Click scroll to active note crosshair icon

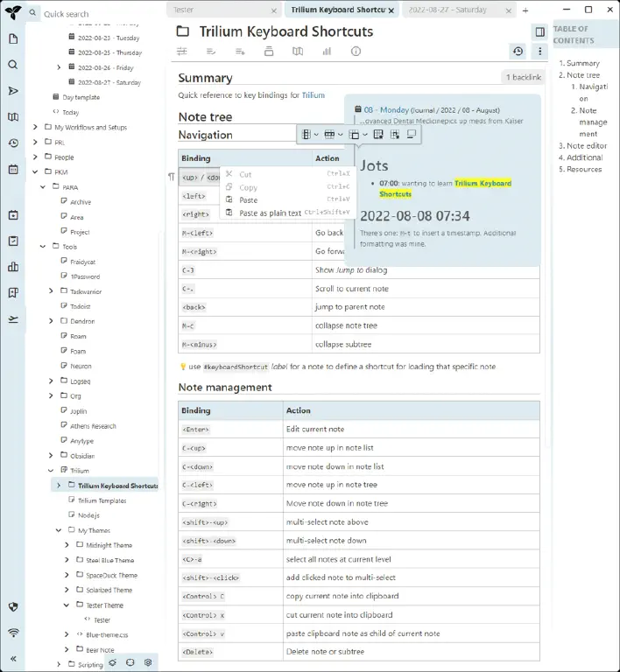coord(130,662)
